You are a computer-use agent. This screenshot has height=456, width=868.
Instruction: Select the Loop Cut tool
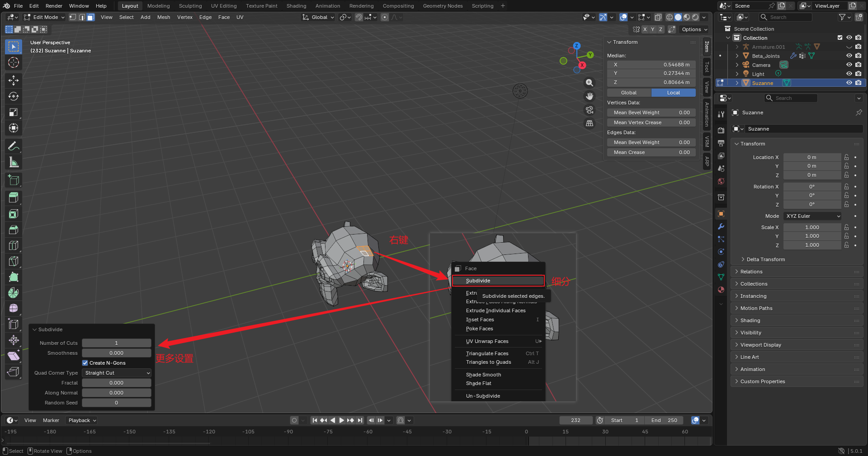(14, 245)
